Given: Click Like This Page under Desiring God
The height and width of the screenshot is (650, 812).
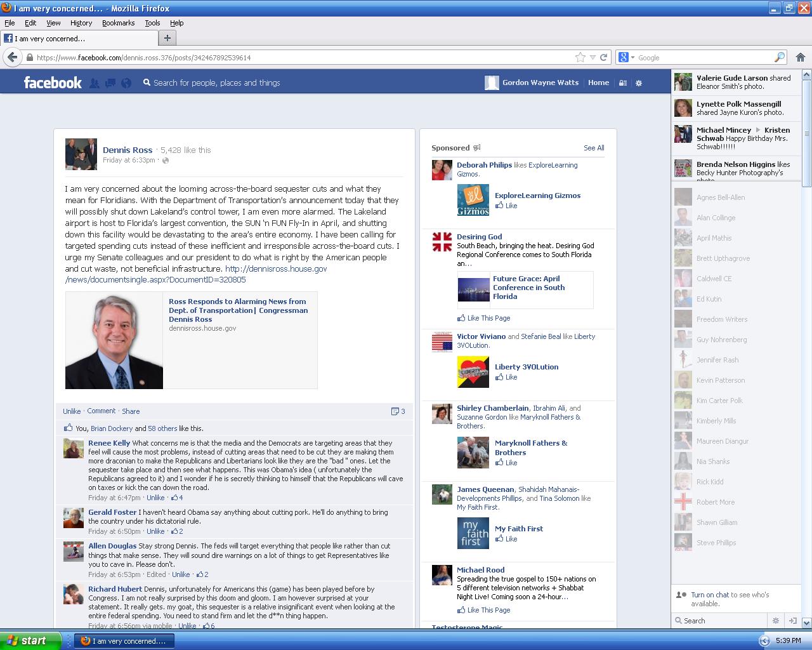Looking at the screenshot, I should pos(488,318).
